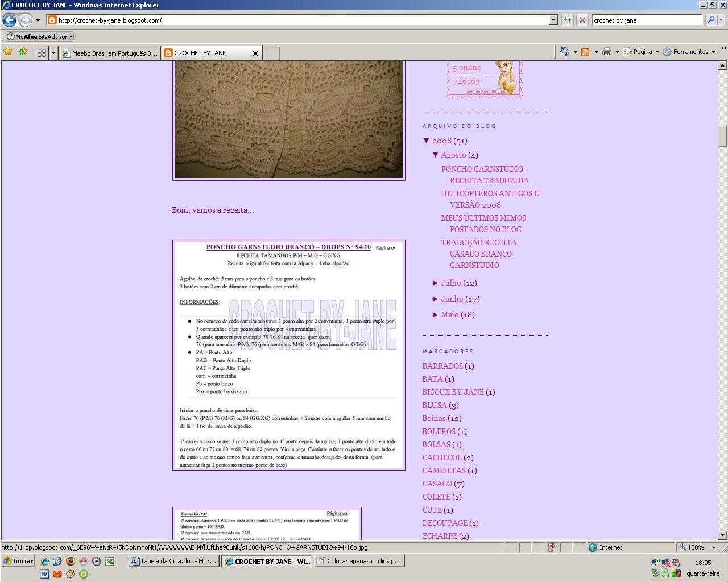Add to Favorites with the green plus star
The image size is (728, 582).
23,52
